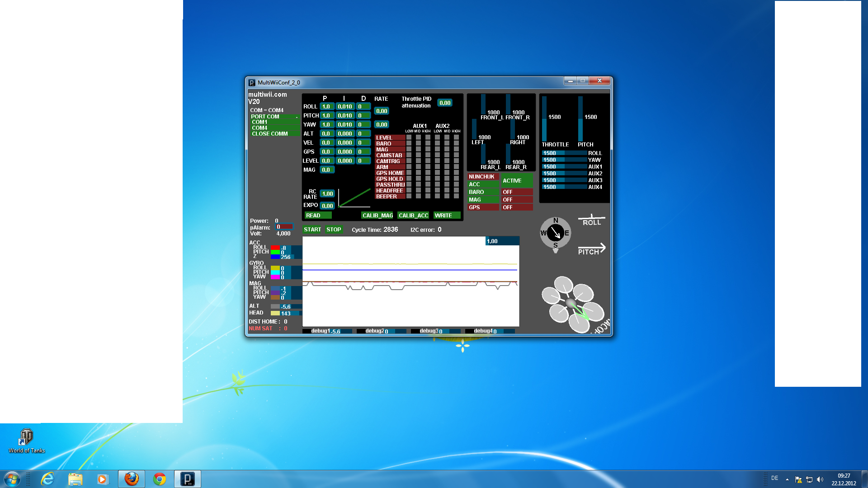The height and width of the screenshot is (488, 868).
Task: Click the quadcopter orientation model
Action: 572,302
